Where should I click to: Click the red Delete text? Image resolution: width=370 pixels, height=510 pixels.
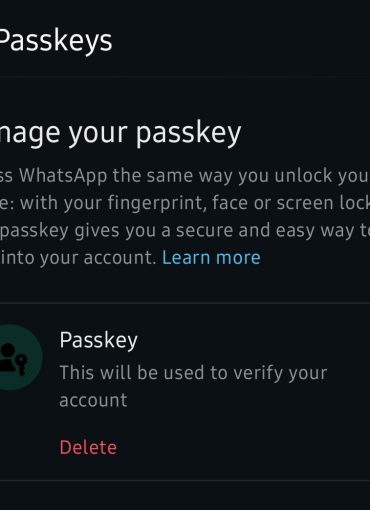tap(88, 447)
